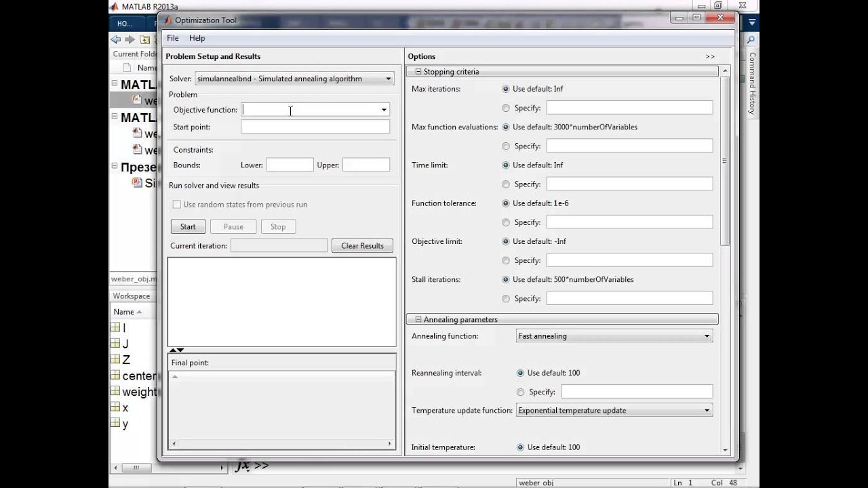
Task: Select Use default for Max iterations
Action: point(506,89)
